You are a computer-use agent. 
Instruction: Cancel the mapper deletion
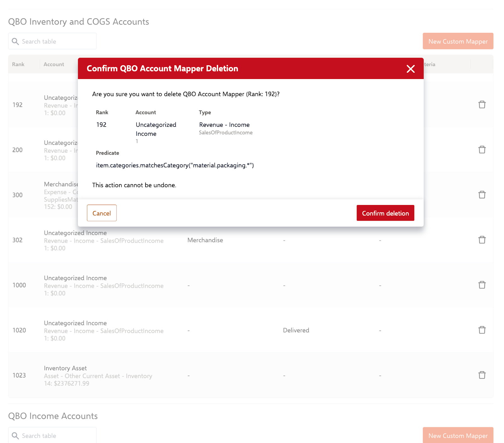[101, 213]
